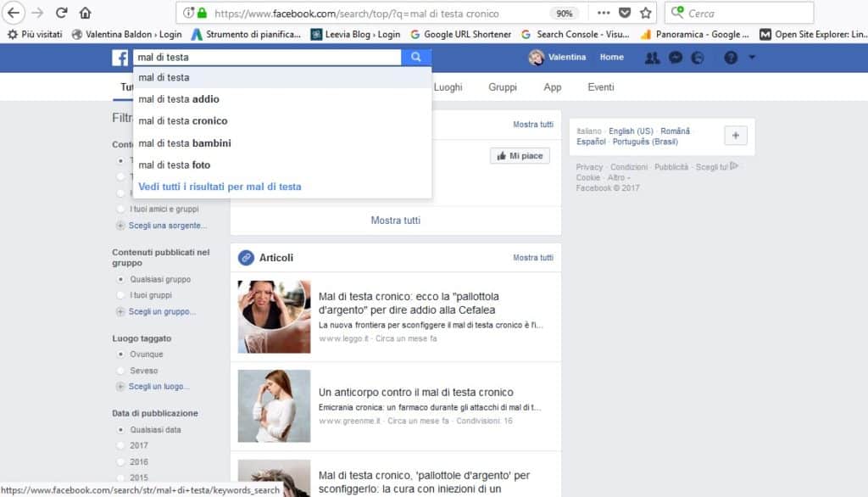
Task: Click the green padlock security icon
Action: tap(202, 13)
